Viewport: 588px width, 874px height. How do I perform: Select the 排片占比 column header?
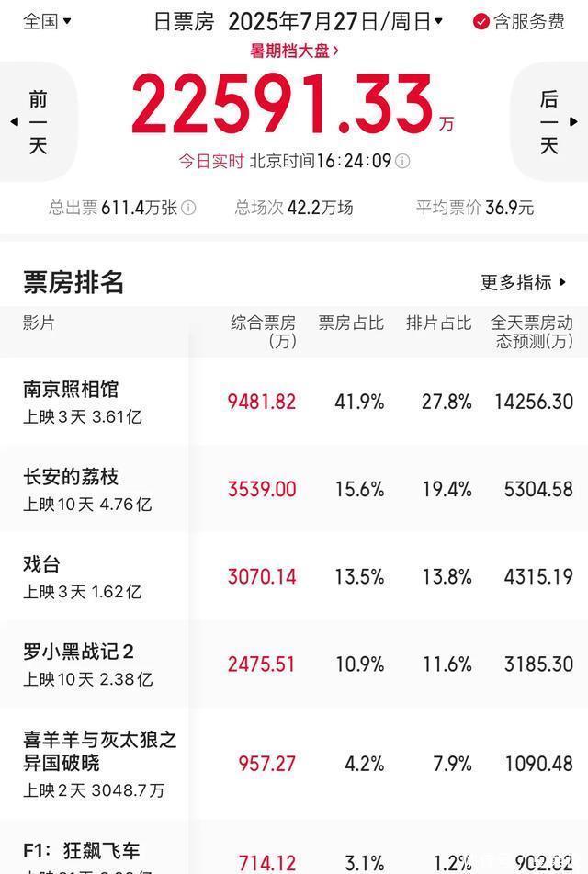tap(438, 323)
